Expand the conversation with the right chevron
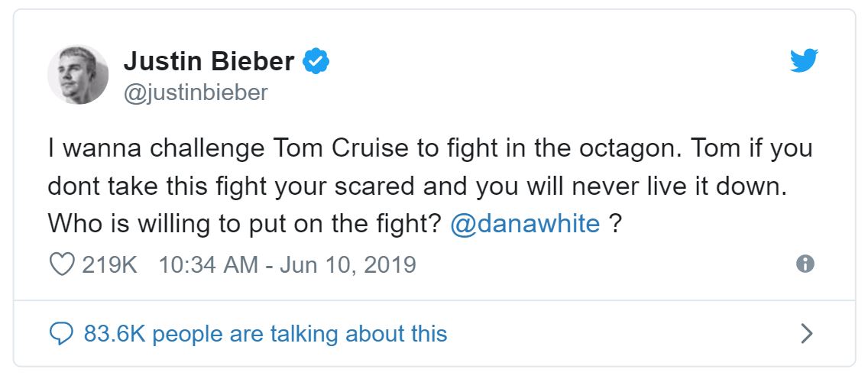The image size is (868, 379). coord(806,334)
